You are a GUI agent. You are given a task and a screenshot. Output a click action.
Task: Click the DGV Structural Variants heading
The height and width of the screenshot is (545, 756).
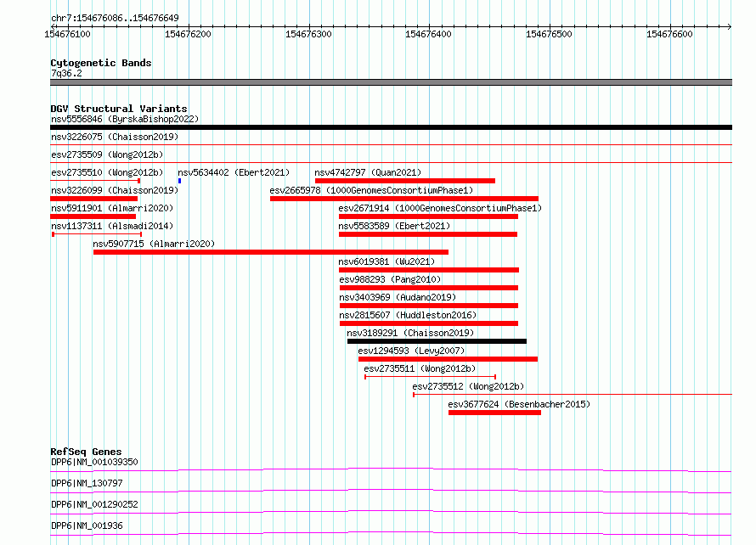(x=119, y=109)
